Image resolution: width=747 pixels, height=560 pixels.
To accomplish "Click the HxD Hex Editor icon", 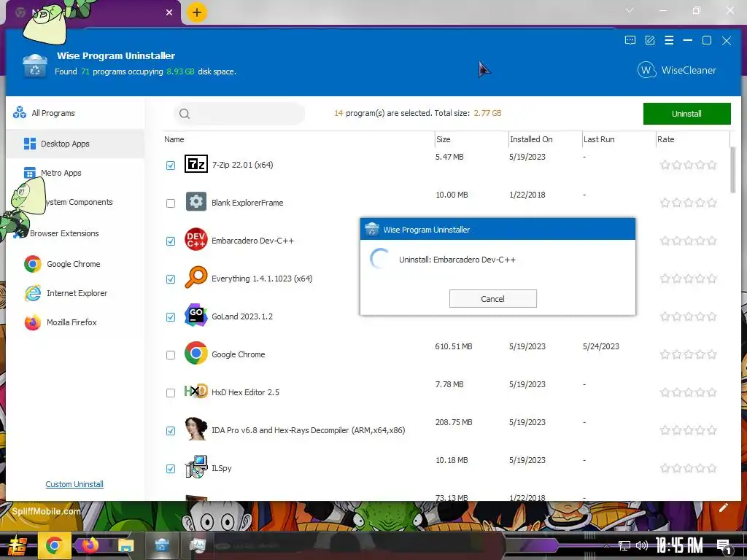I will click(196, 392).
